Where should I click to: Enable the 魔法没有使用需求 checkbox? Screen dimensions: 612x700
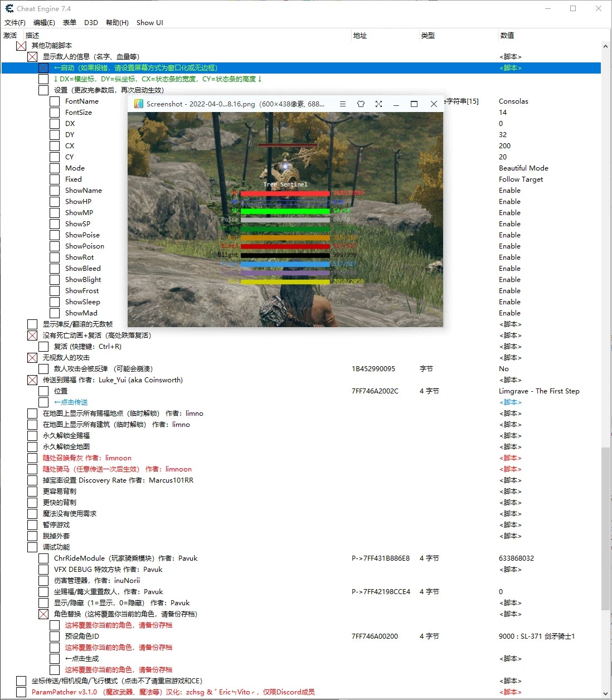[x=32, y=514]
